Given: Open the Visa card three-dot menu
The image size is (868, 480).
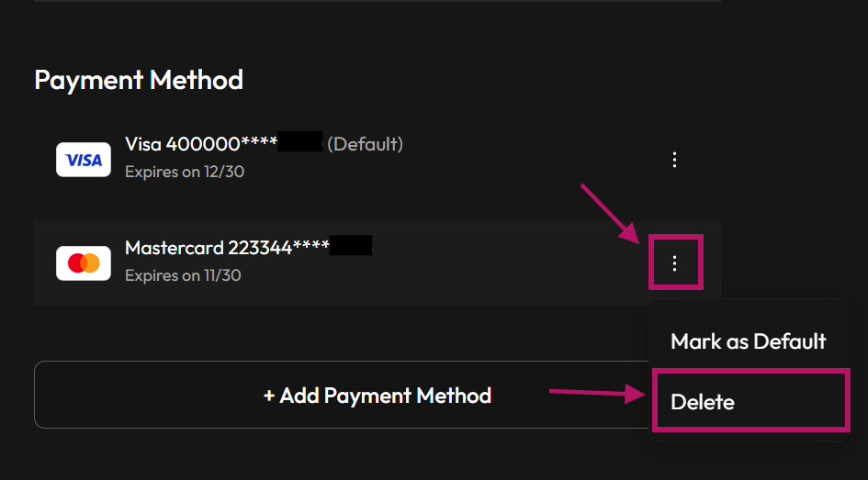Looking at the screenshot, I should tap(673, 160).
